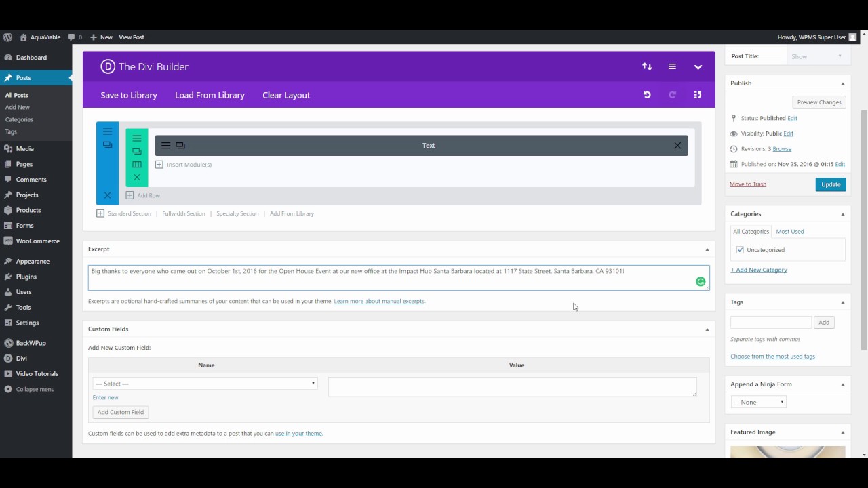Viewport: 868px width, 488px height.
Task: Click Collapse menu in sidebar
Action: [36, 390]
